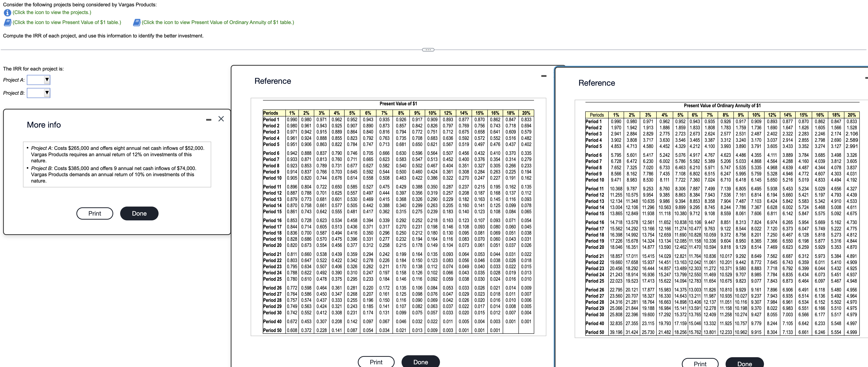Open the Project A IRR dropdown
This screenshot has height=367, width=868.
pos(38,80)
